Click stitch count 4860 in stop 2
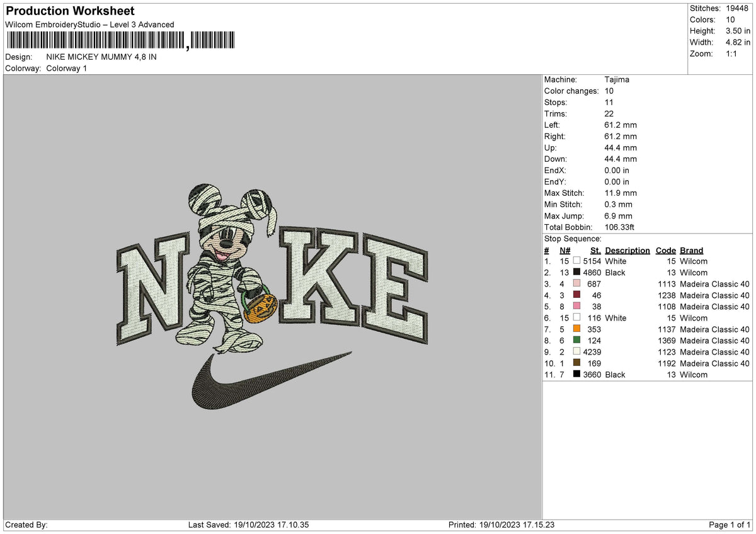The width and height of the screenshot is (756, 534). (592, 272)
